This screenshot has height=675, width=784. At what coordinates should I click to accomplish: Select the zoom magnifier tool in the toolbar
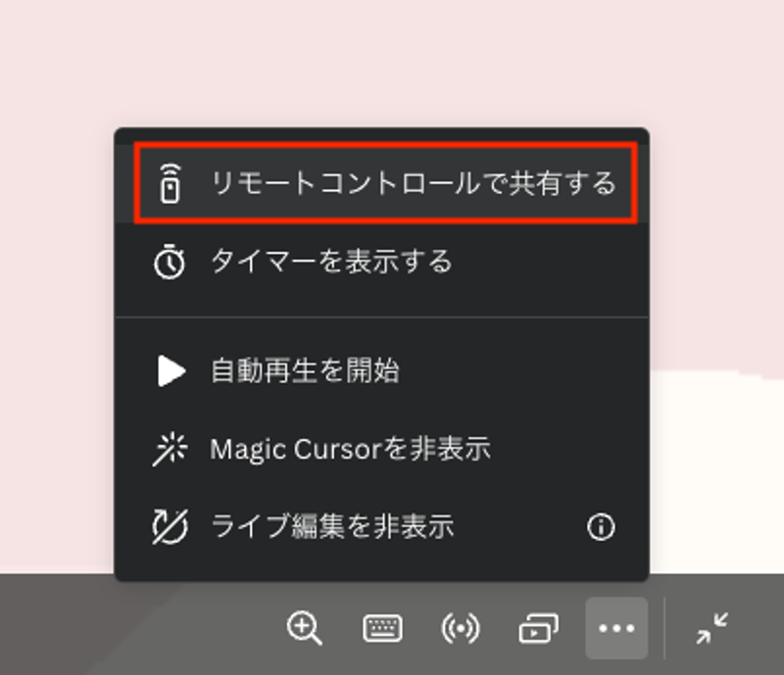[307, 628]
